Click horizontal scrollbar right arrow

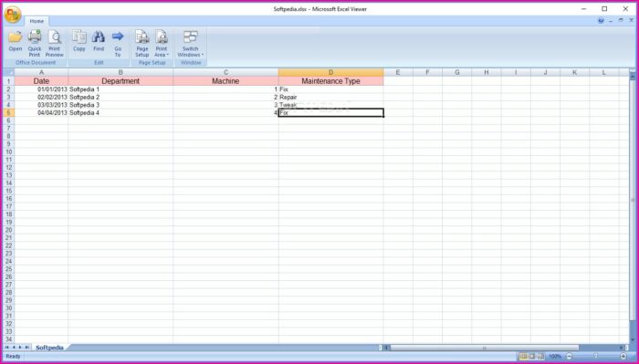[x=622, y=348]
